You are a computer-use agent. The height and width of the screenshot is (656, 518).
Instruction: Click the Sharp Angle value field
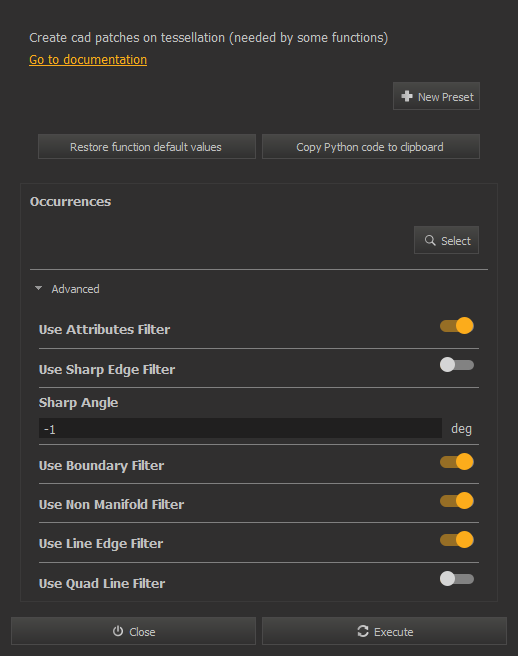[x=240, y=428]
